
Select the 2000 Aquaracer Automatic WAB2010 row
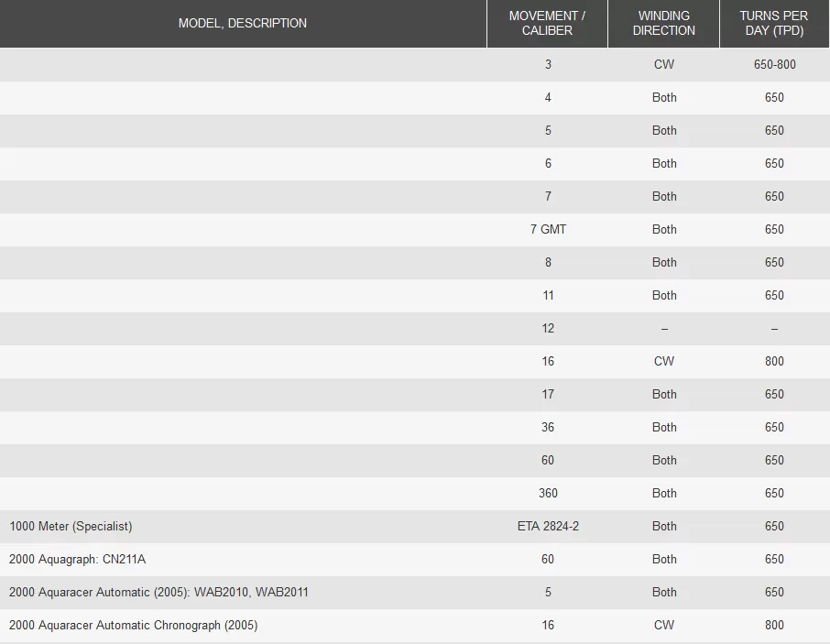(415, 592)
